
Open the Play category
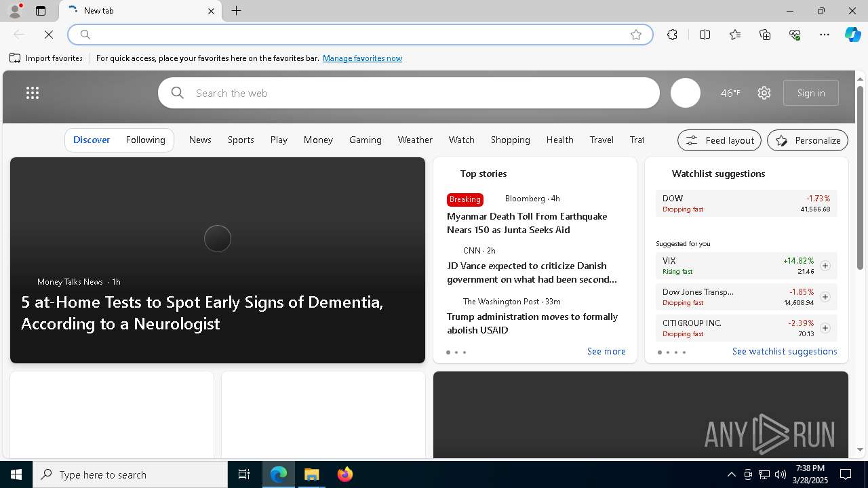click(279, 140)
